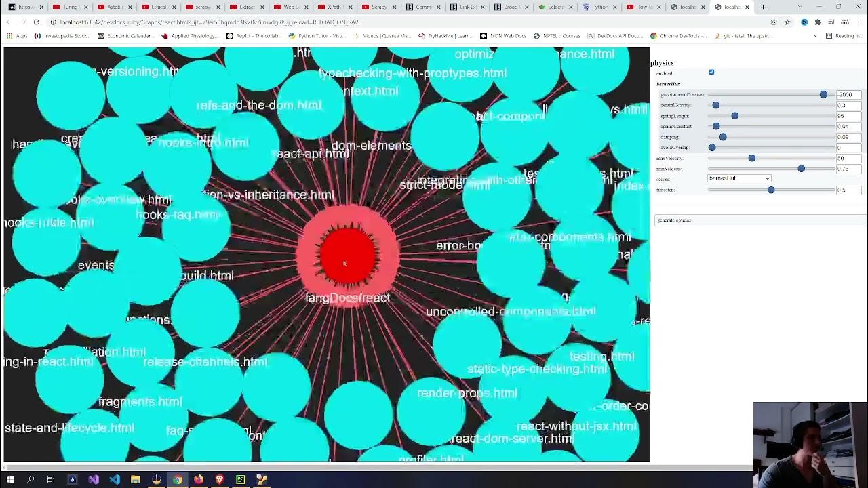This screenshot has width=868, height=488.
Task: Open DevDocs API Documentation bookmark
Action: click(x=615, y=35)
